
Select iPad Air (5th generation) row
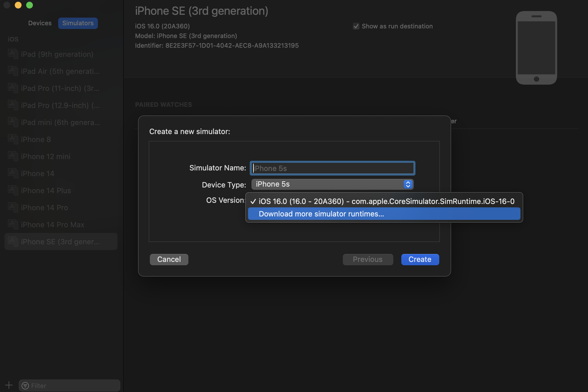pos(61,71)
